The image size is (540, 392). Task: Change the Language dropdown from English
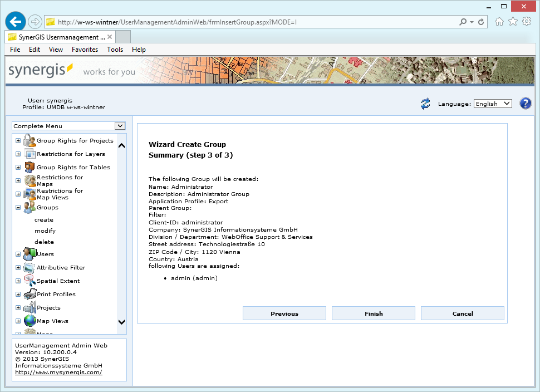point(492,104)
